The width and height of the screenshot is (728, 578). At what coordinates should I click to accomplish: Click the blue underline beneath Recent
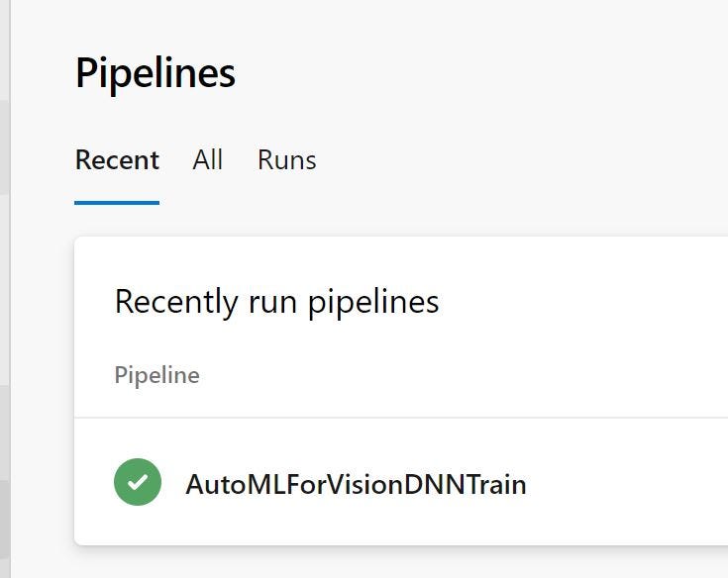tap(117, 202)
